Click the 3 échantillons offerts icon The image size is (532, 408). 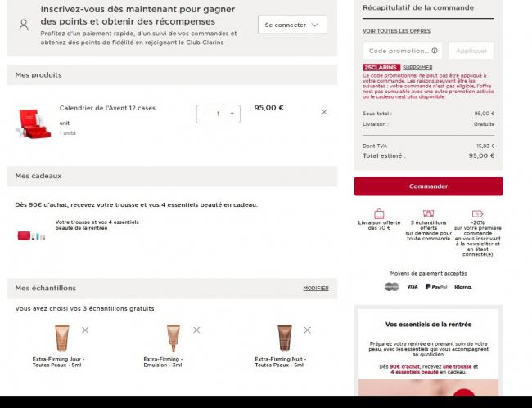point(428,213)
